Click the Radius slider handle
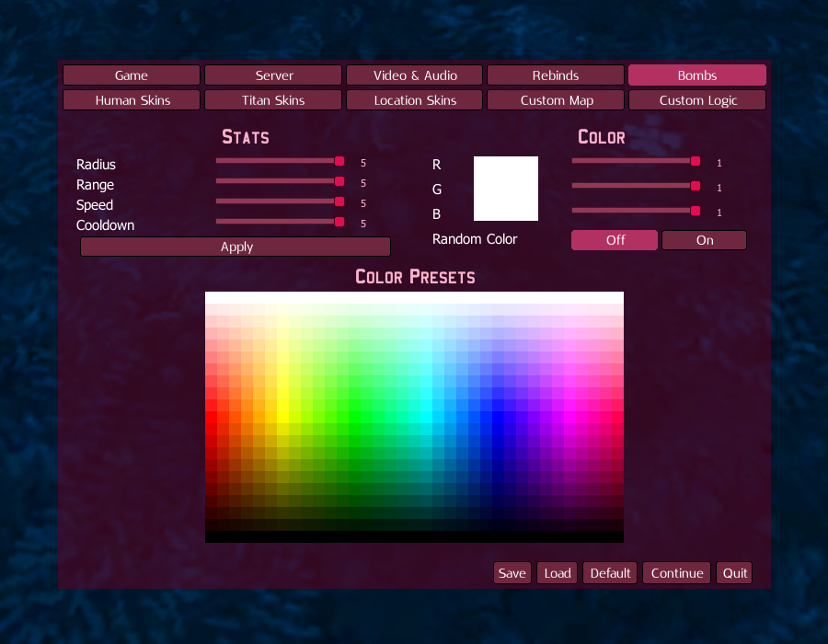This screenshot has height=644, width=828. point(339,161)
